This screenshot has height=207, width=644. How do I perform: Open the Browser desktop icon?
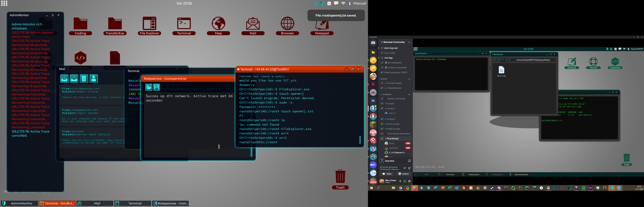[x=287, y=24]
